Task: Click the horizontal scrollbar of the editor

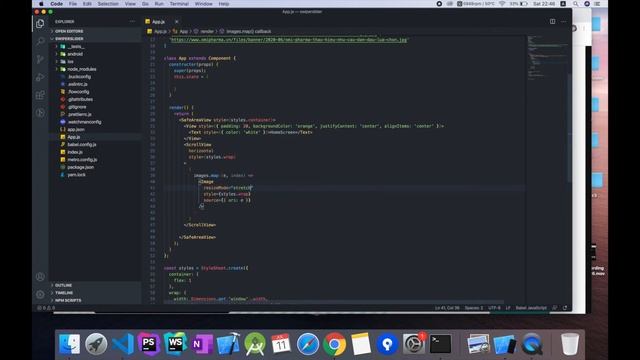Action: pos(333,302)
